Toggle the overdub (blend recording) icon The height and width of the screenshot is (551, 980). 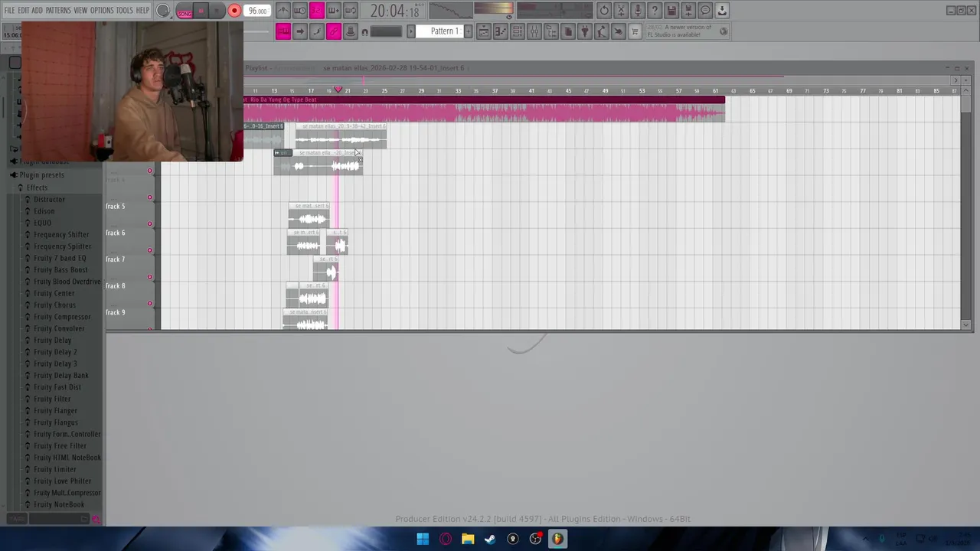(333, 11)
